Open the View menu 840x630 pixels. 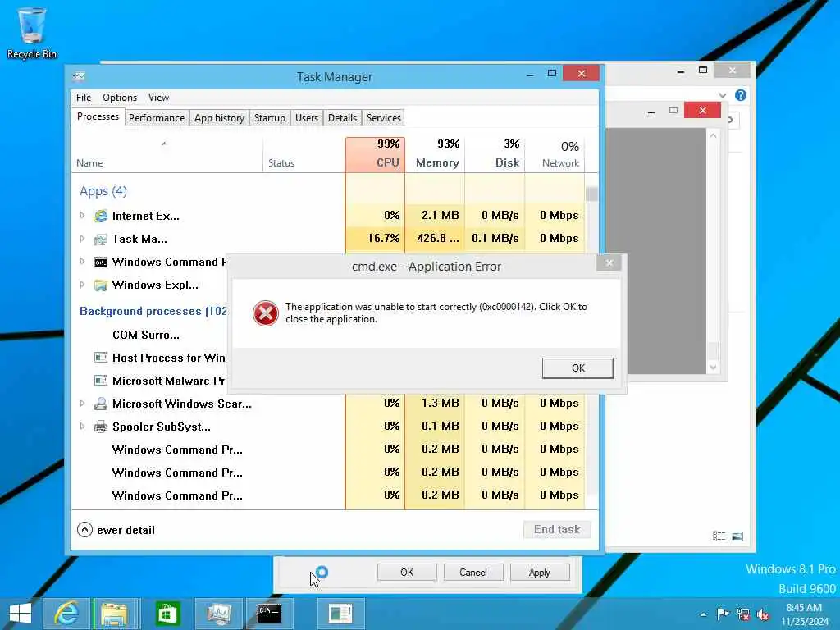pos(158,98)
